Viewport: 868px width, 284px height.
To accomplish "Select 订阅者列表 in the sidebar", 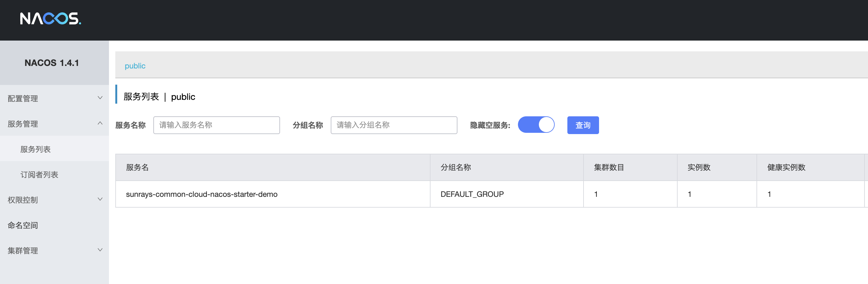I will [x=54, y=174].
